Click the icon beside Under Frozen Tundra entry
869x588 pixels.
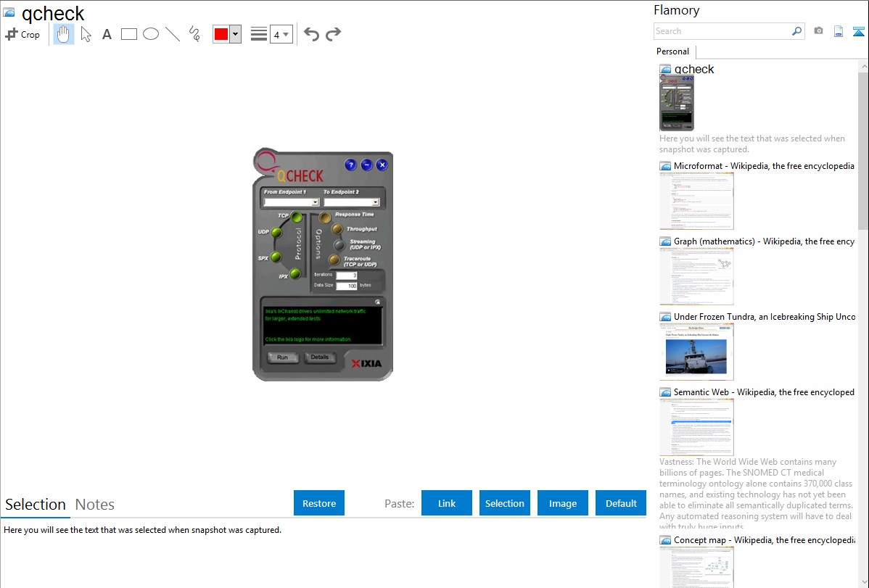[666, 316]
